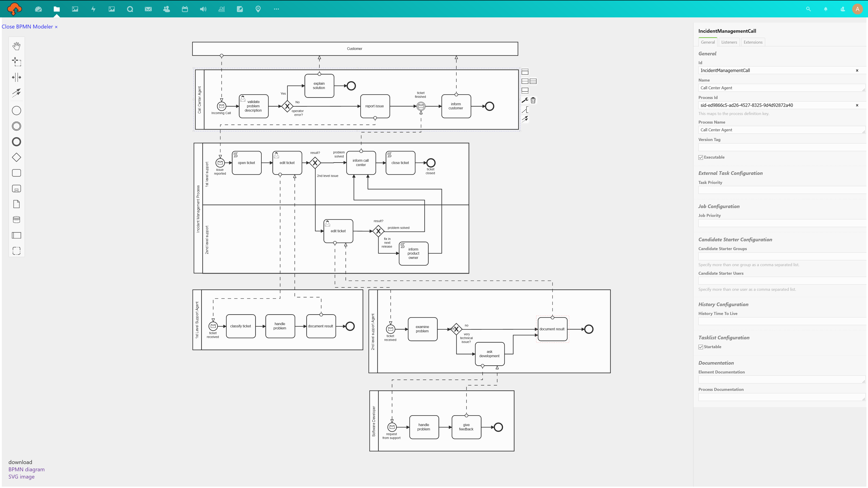Image resolution: width=868 pixels, height=488 pixels.
Task: Select the pool/participant shape in palette
Action: tap(16, 235)
